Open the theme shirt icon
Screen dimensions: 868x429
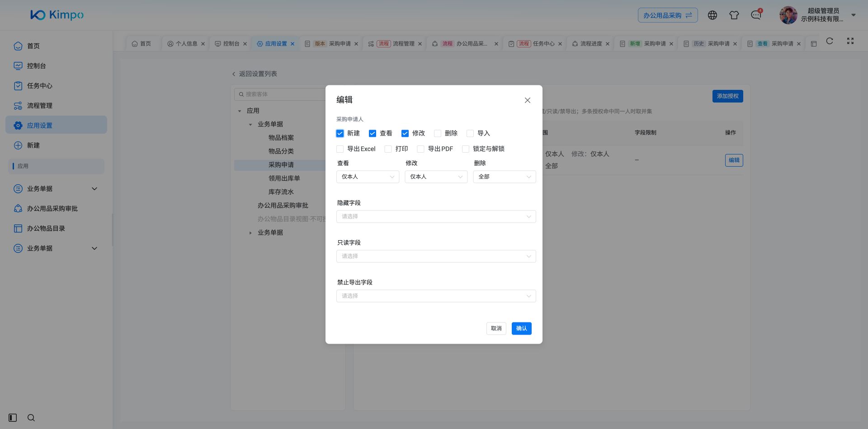tap(734, 15)
